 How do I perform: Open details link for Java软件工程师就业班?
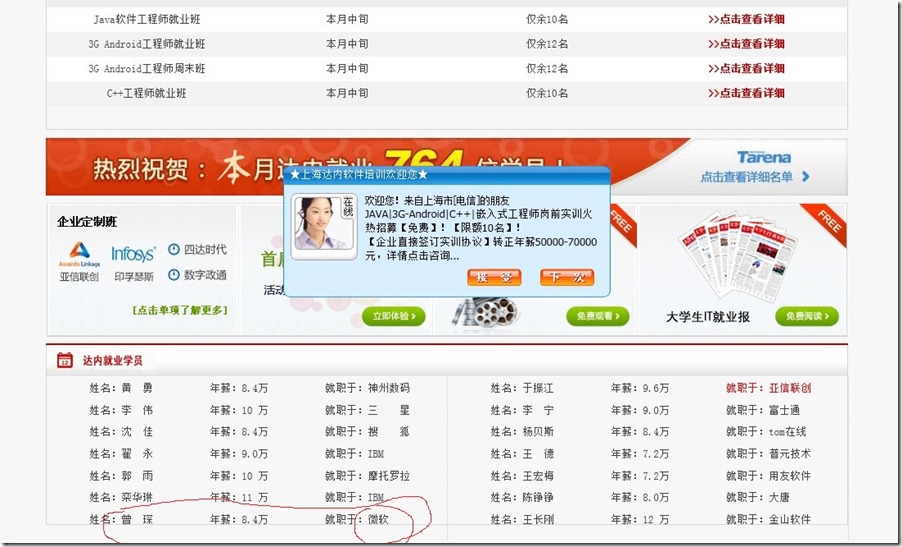tap(746, 19)
